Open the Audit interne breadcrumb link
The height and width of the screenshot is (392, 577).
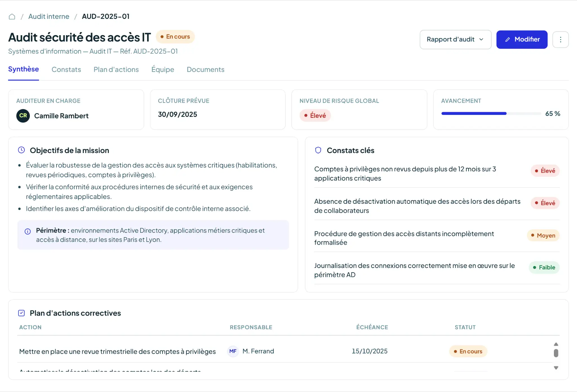click(49, 17)
